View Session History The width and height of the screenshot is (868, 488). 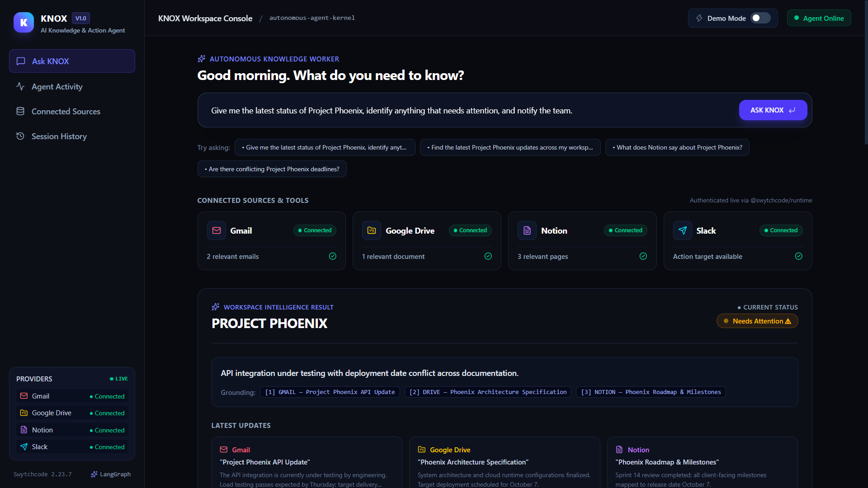(x=72, y=136)
